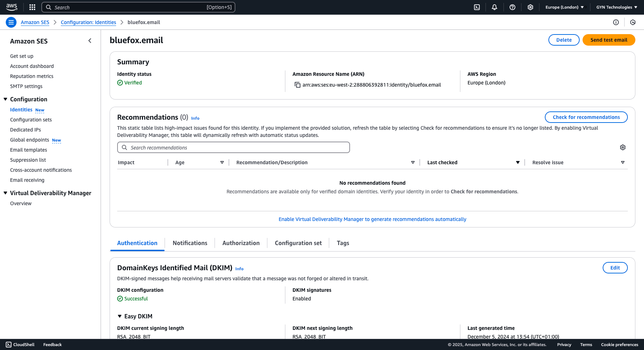
Task: Toggle the hamburger navigation menu
Action: pos(11,22)
